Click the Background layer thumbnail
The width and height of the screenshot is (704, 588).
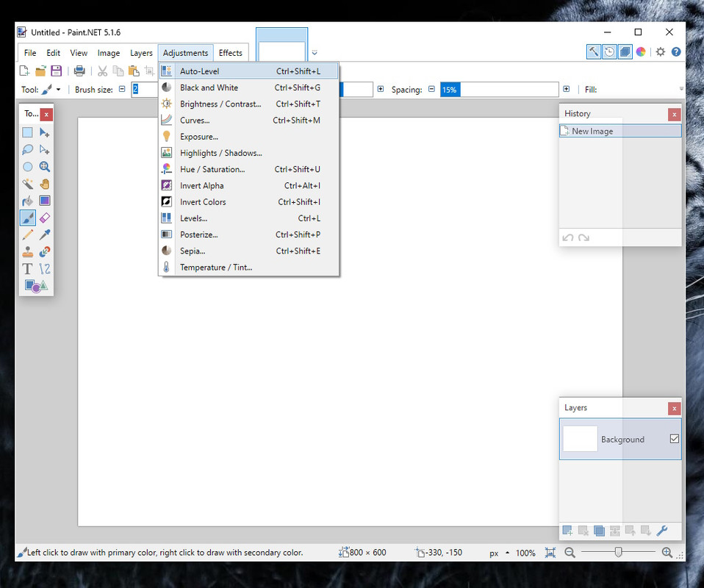[580, 439]
